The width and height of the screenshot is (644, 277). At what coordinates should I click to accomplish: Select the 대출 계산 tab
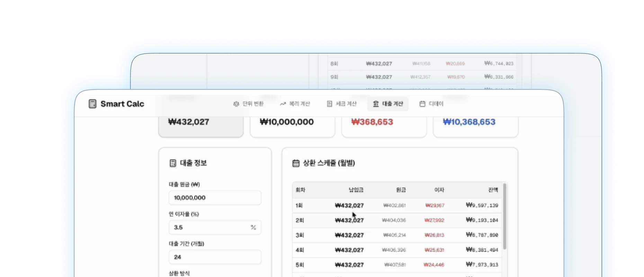tap(388, 104)
